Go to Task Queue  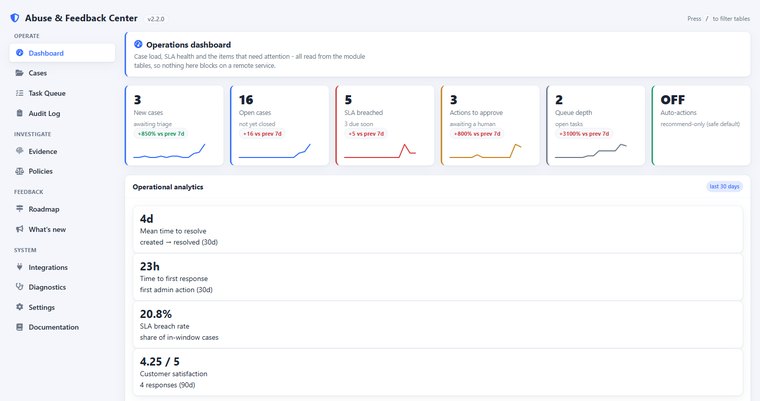coord(62,93)
